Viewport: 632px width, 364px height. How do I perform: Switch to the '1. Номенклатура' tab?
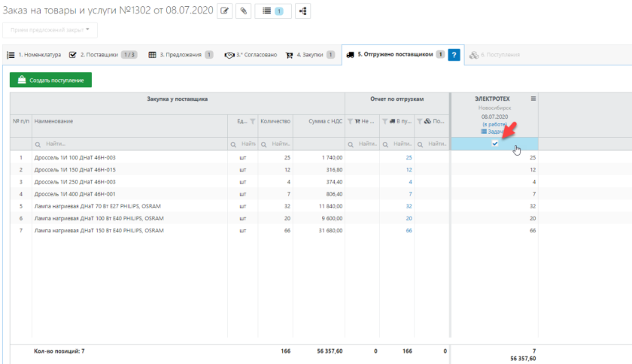(x=34, y=55)
